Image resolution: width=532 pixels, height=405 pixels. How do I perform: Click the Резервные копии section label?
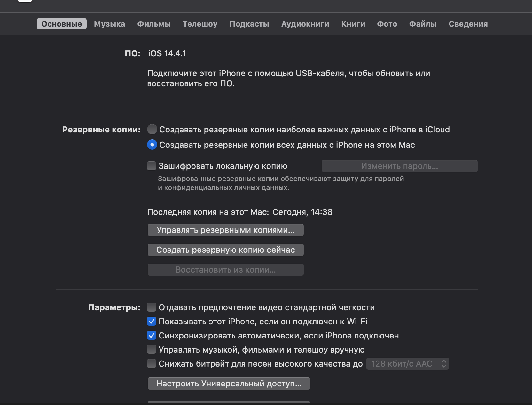(101, 130)
